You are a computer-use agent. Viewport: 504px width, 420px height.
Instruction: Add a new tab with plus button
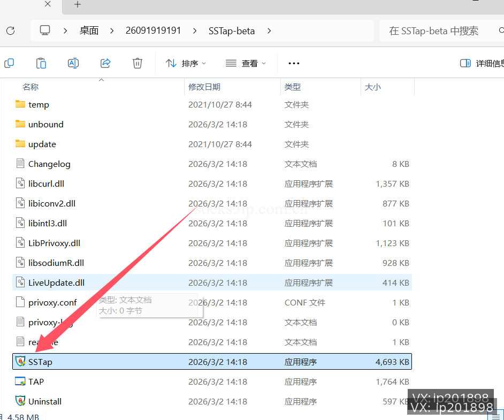coord(78,4)
